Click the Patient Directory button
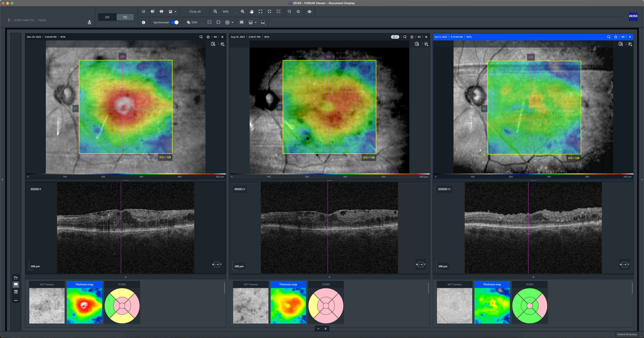644x338 pixels. (627, 334)
